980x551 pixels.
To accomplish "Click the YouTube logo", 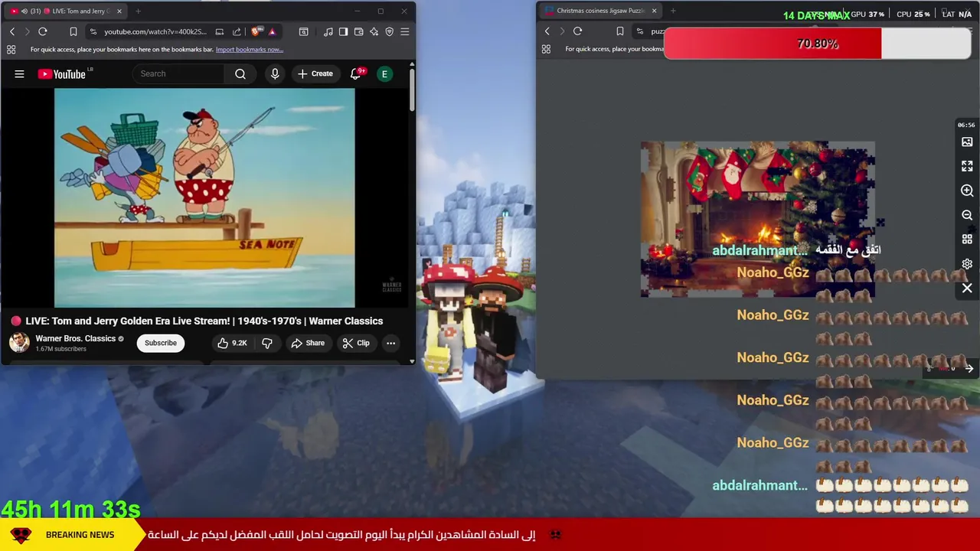I will click(62, 74).
